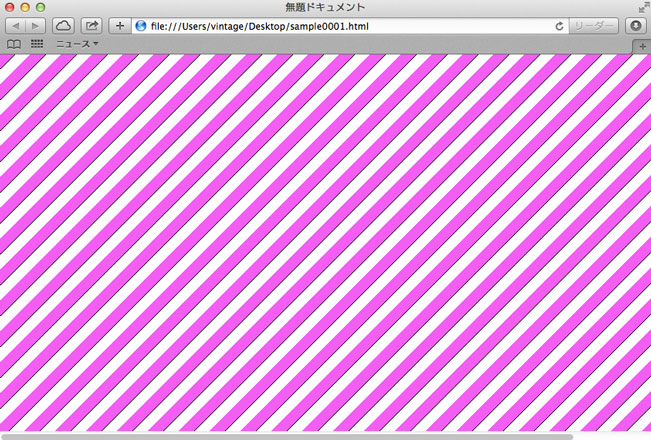Open Reading List book icon
Screen dimensions: 651x440
pos(14,44)
